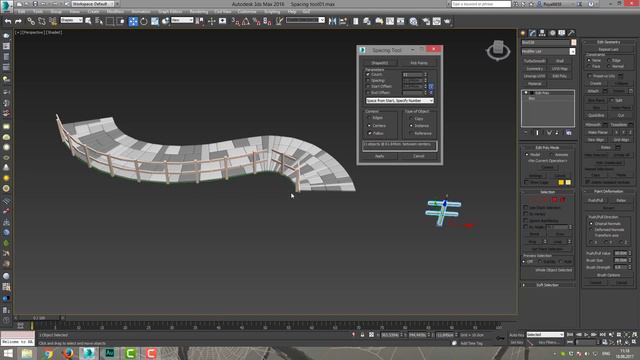Click the TurboSmooth modifier button
This screenshot has width=640, height=360.
pyautogui.click(x=534, y=61)
